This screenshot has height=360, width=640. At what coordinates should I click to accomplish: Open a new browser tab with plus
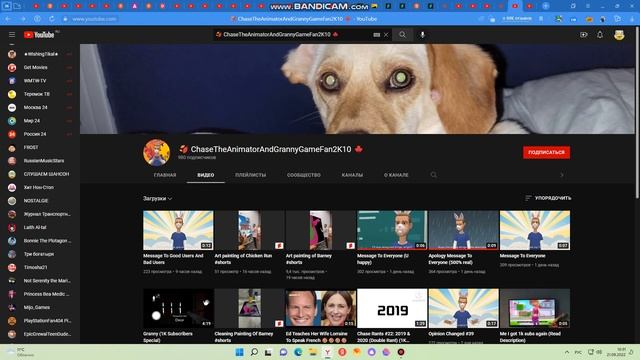coord(546,6)
